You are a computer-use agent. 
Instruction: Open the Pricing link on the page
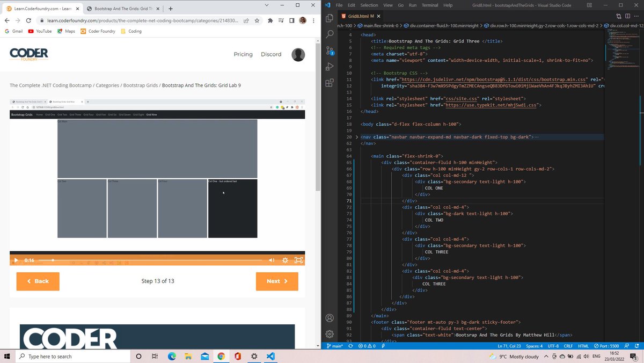click(243, 54)
